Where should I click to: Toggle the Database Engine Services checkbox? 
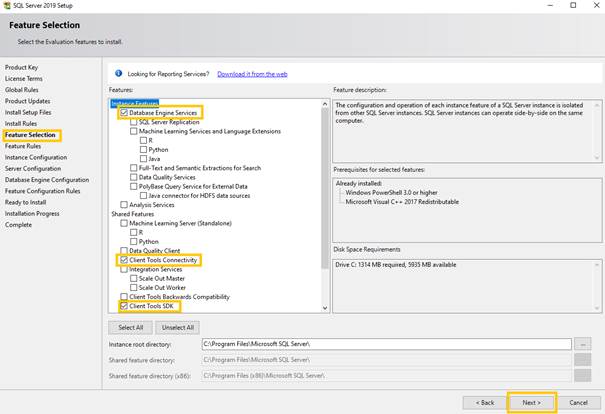click(x=124, y=113)
